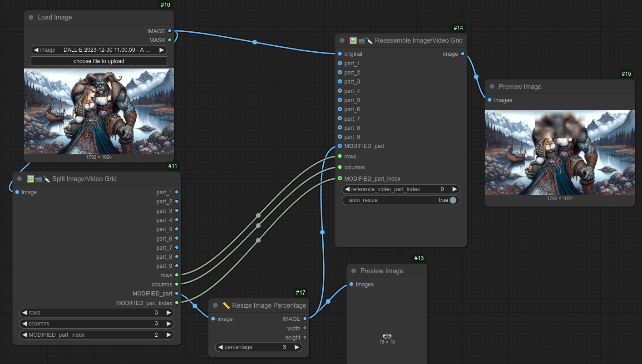Click choose file to upload button
This screenshot has width=642, height=364.
[99, 61]
